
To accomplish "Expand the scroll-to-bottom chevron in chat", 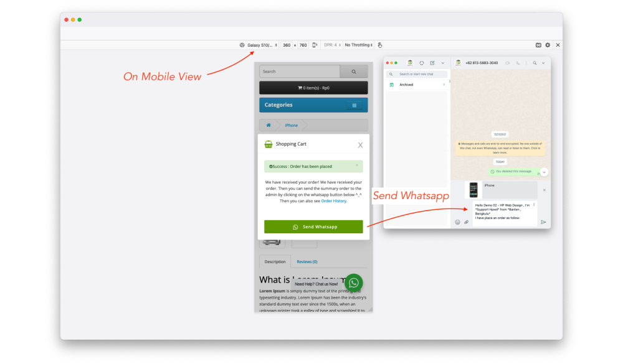I will (x=545, y=172).
